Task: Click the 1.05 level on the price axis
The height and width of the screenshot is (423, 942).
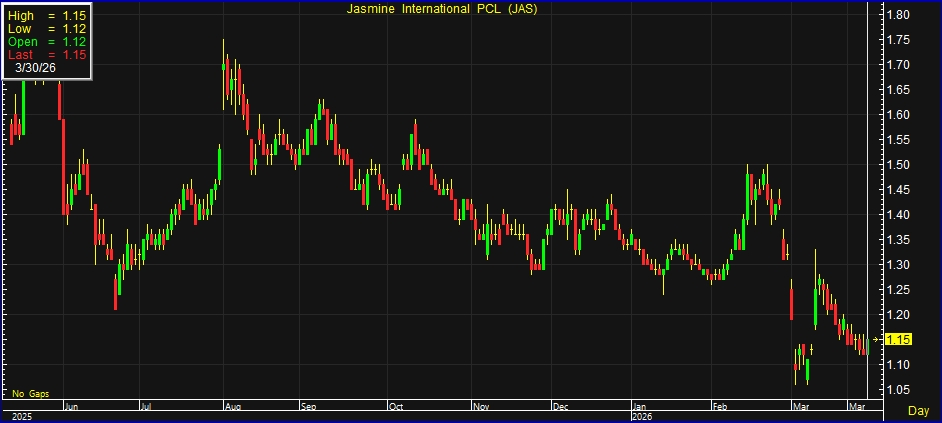Action: pos(898,390)
